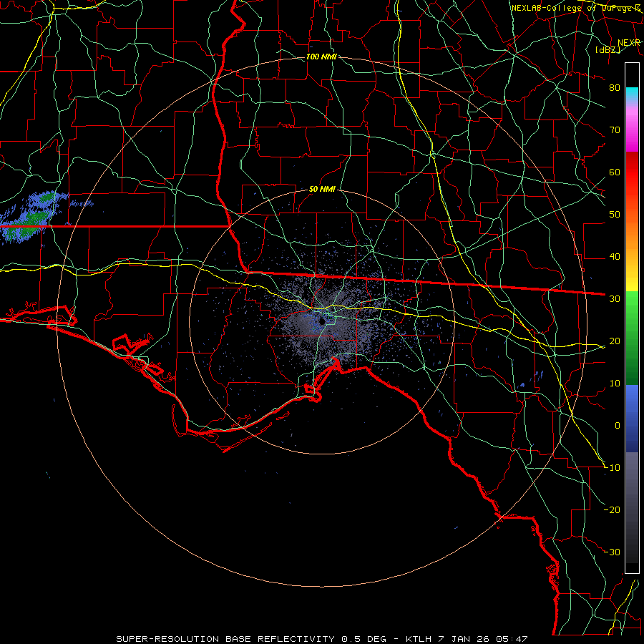Screen dimensions: 644x644
Task: Click the 40 value on the dBZ scale
Action: [x=615, y=257]
